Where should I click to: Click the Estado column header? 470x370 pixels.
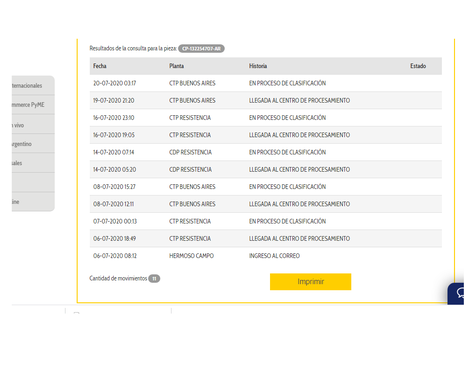point(418,66)
